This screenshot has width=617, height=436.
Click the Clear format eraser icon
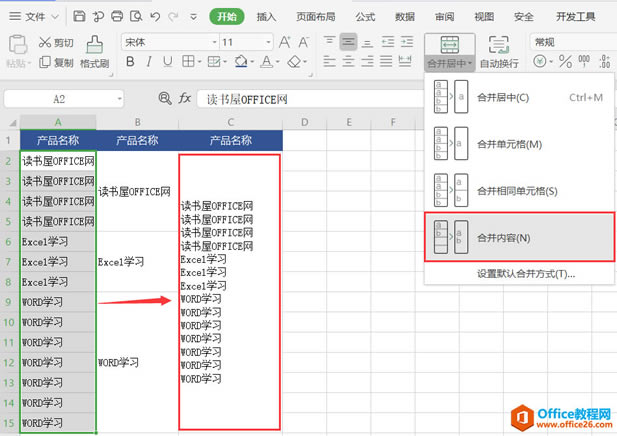[x=294, y=61]
